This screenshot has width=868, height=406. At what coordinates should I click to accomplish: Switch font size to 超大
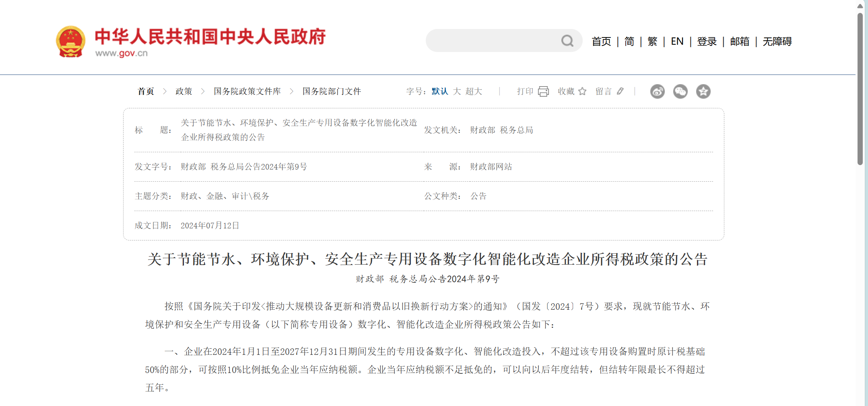474,91
